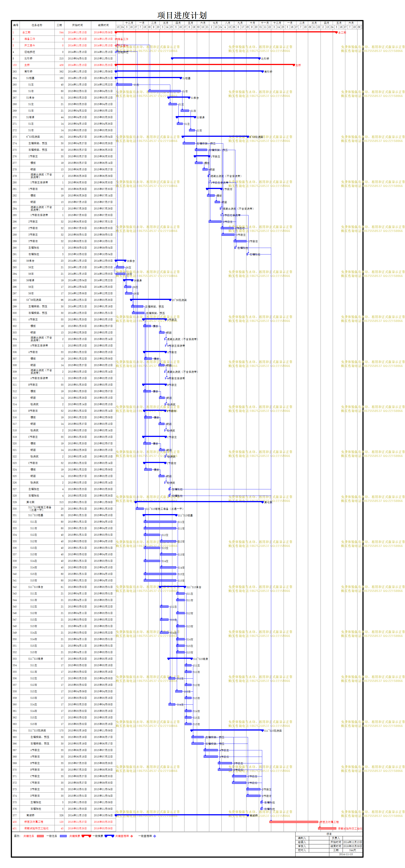Click the blue 北引桥 summary bar in chart
Screen dimensions: 405x868
tap(216, 58)
